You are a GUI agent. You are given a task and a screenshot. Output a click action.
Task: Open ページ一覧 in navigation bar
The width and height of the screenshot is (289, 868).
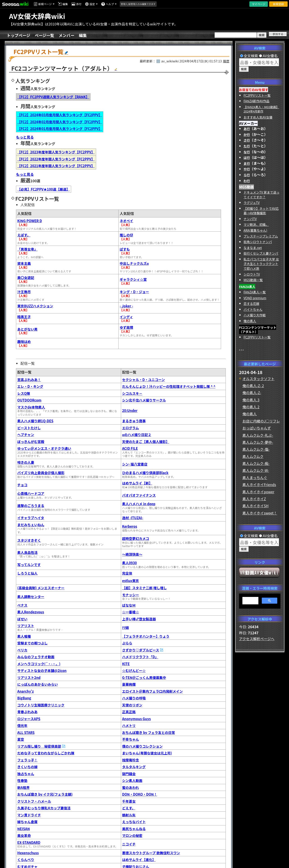(44, 35)
